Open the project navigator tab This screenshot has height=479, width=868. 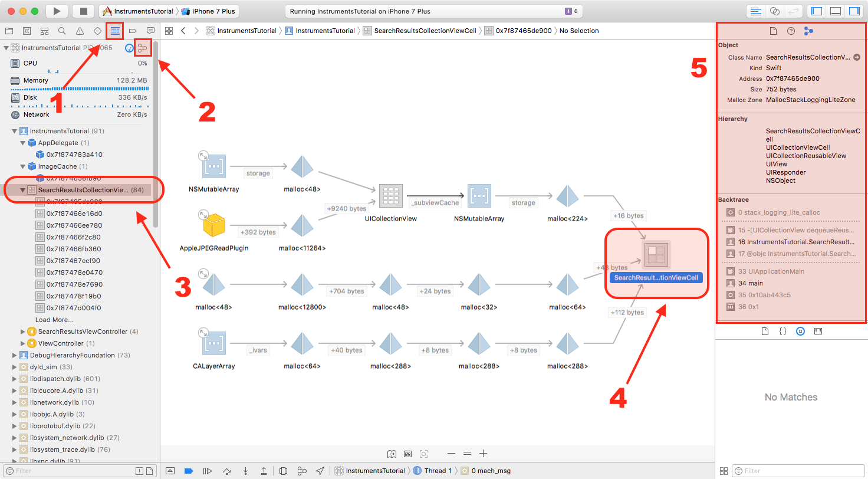[x=9, y=31]
